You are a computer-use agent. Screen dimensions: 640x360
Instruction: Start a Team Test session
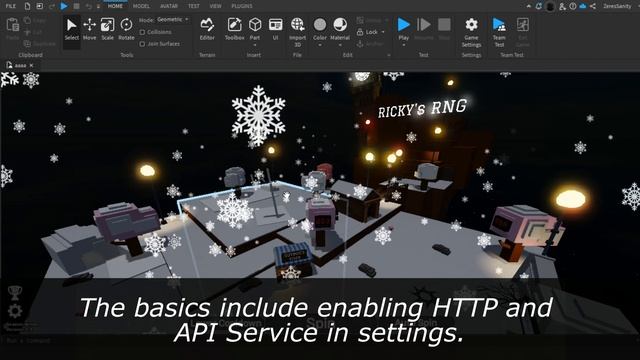click(x=499, y=32)
